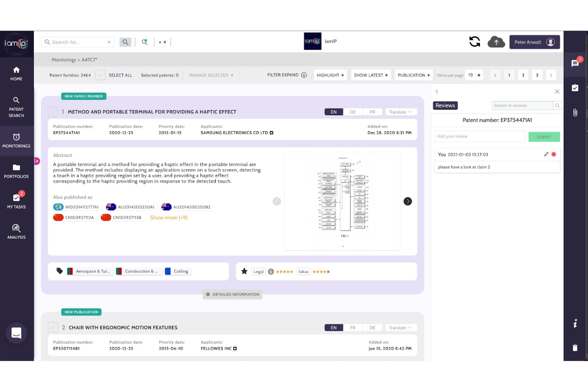Open the Highlight dropdown

(x=331, y=75)
